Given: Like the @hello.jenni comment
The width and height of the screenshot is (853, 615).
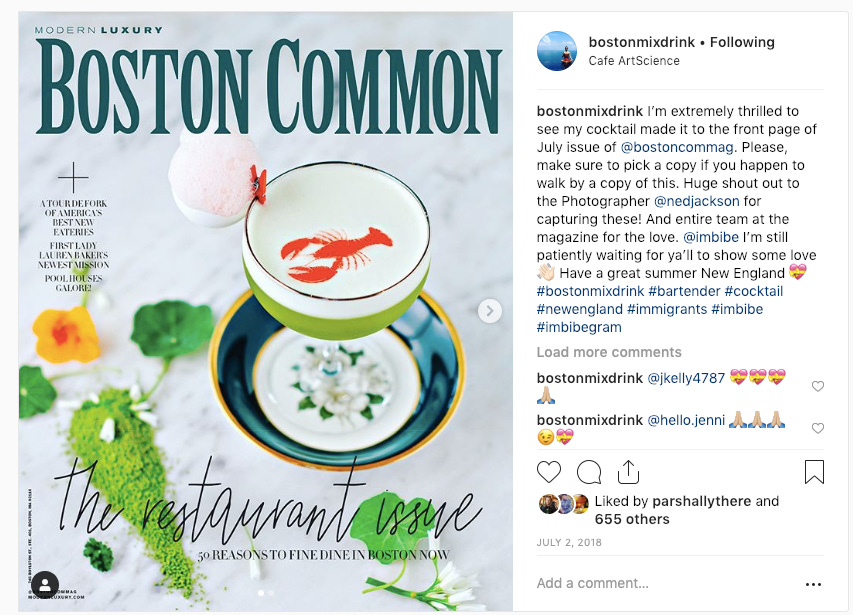Looking at the screenshot, I should point(817,428).
